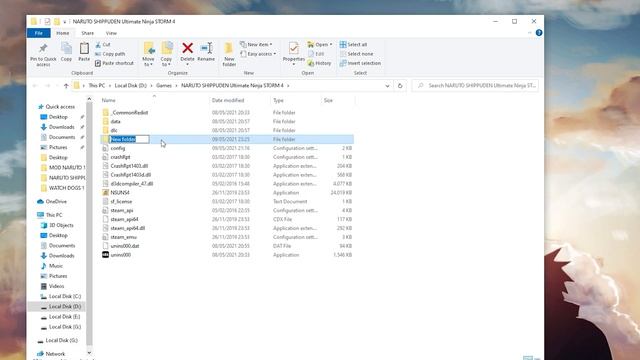Select the steam_api64.dll file
Image resolution: width=640 pixels, height=360 pixels.
click(x=127, y=228)
